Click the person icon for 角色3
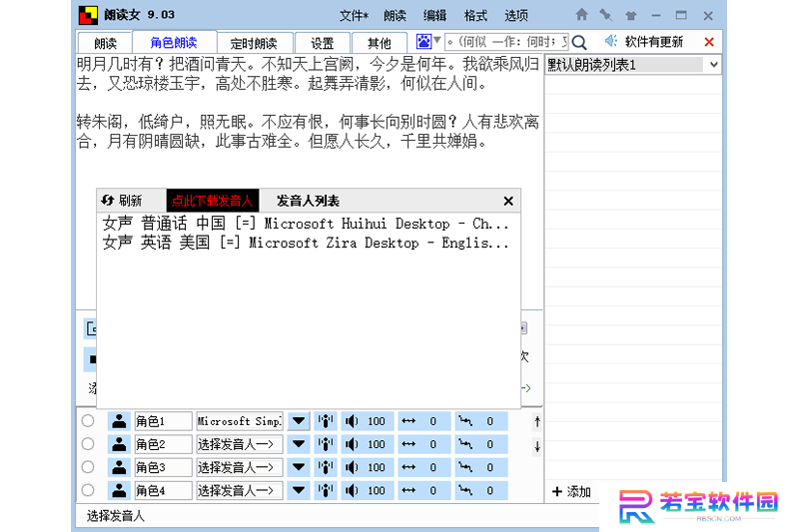The height and width of the screenshot is (532, 799). 119,467
